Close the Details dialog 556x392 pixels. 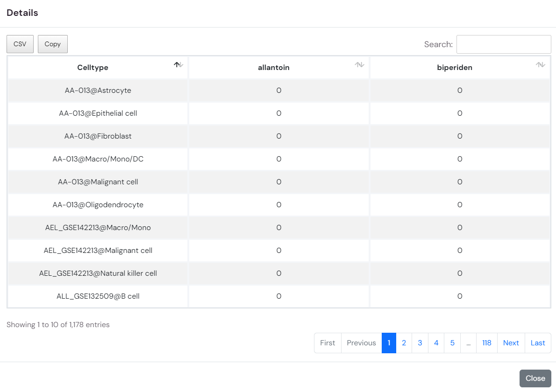pyautogui.click(x=535, y=378)
